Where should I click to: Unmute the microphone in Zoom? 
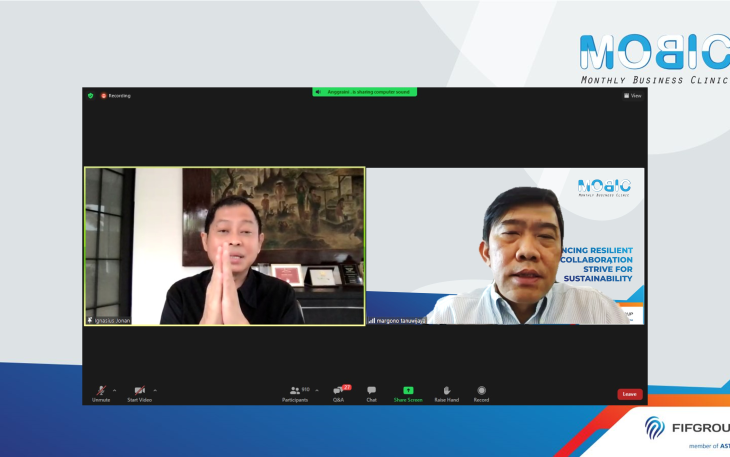101,394
